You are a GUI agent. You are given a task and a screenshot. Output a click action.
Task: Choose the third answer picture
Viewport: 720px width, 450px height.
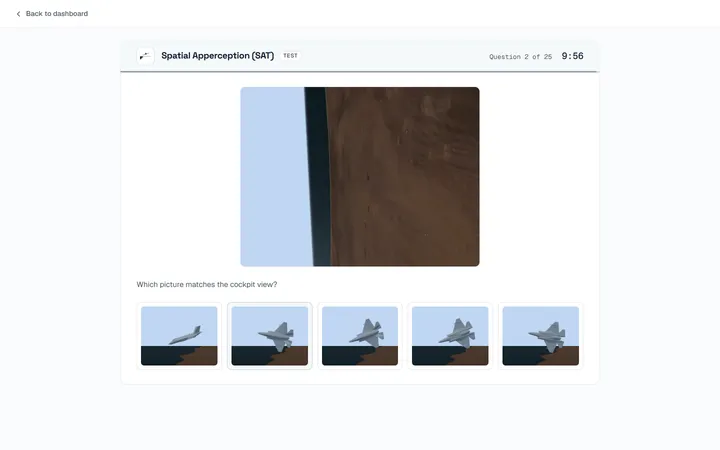pyautogui.click(x=360, y=336)
